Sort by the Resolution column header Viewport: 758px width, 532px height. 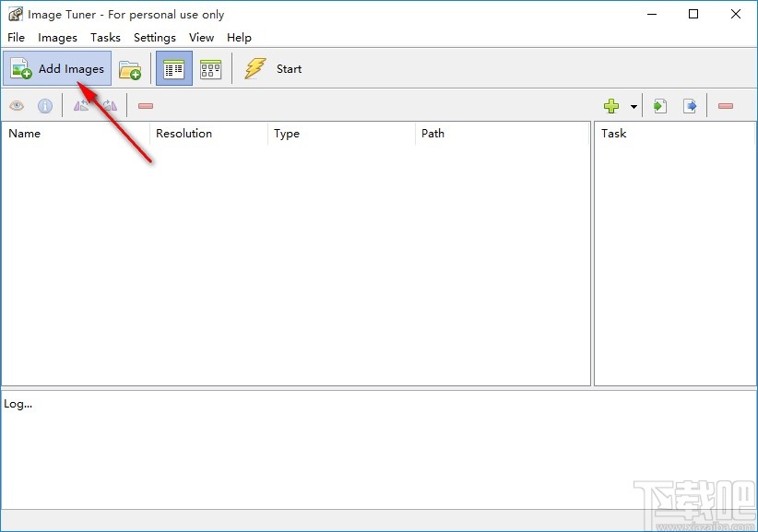tap(208, 134)
